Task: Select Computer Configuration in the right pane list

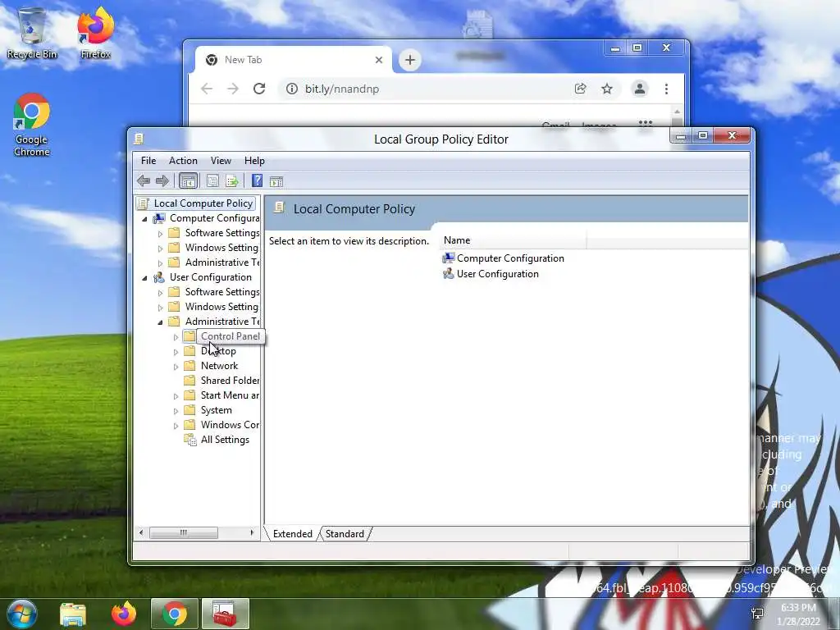Action: click(503, 258)
